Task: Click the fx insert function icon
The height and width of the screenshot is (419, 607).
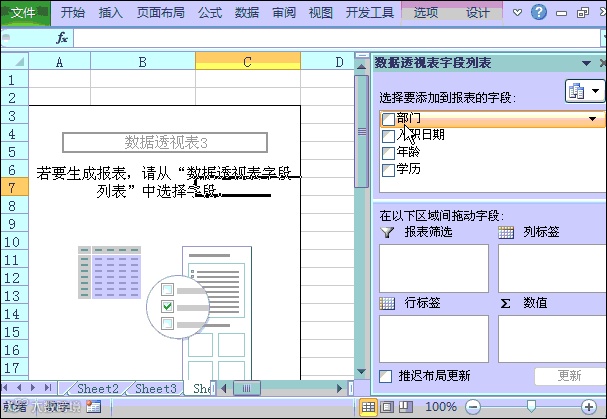Action: click(x=62, y=38)
